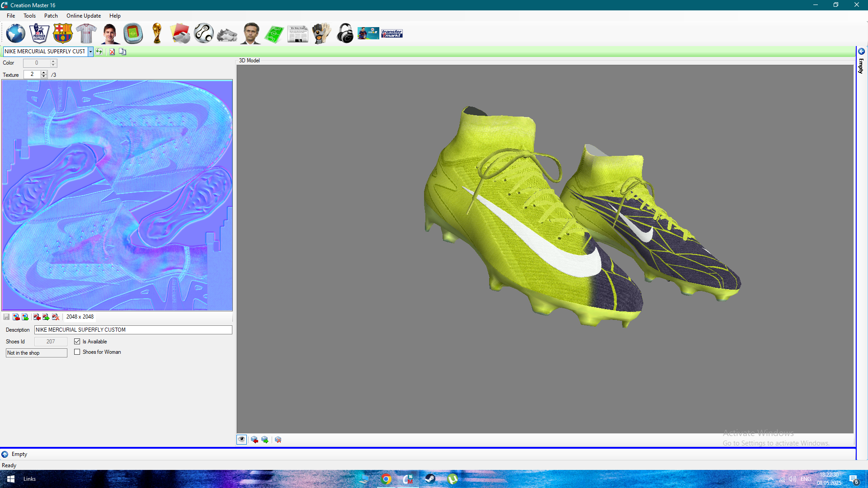Image resolution: width=868 pixels, height=488 pixels.
Task: Import 3D model with red arrow cube
Action: tap(255, 440)
